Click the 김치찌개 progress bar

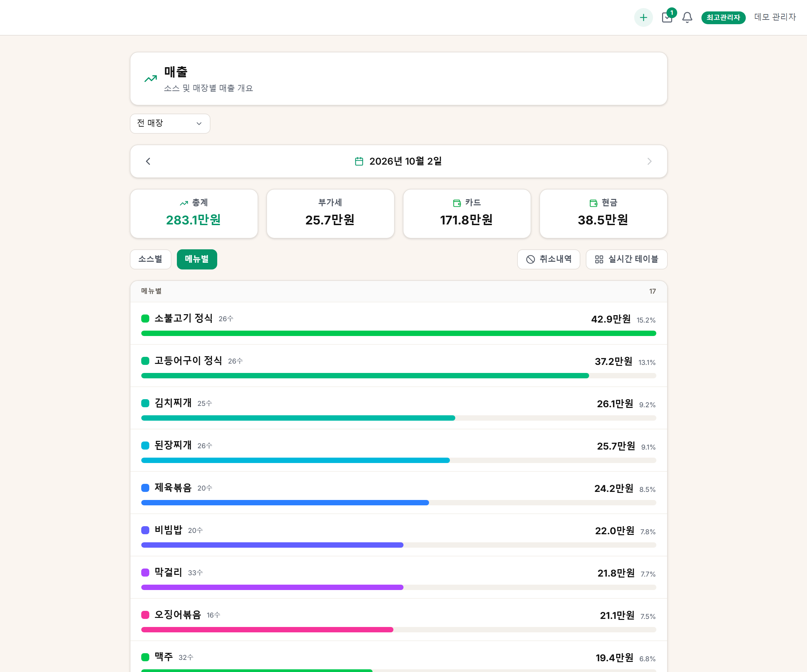pyautogui.click(x=398, y=418)
